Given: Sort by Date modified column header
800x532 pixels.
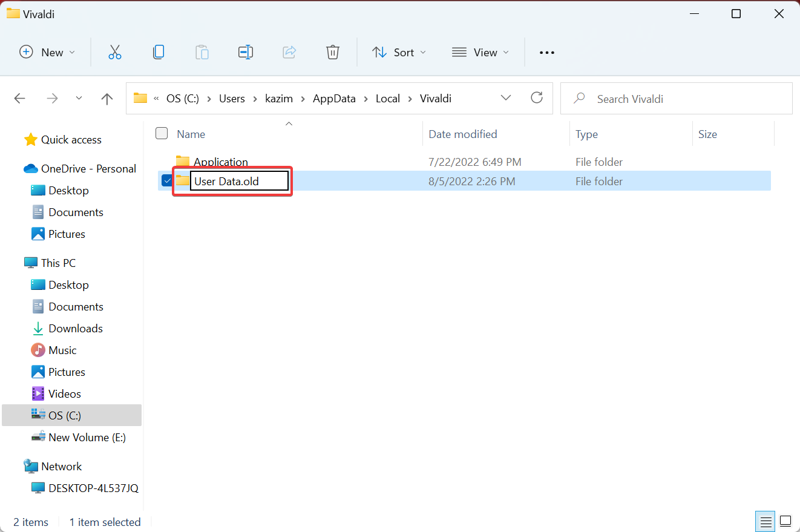Looking at the screenshot, I should [463, 134].
